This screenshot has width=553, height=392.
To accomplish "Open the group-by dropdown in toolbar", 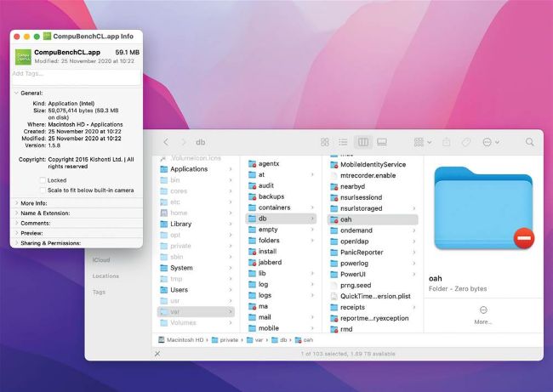I will (x=420, y=142).
